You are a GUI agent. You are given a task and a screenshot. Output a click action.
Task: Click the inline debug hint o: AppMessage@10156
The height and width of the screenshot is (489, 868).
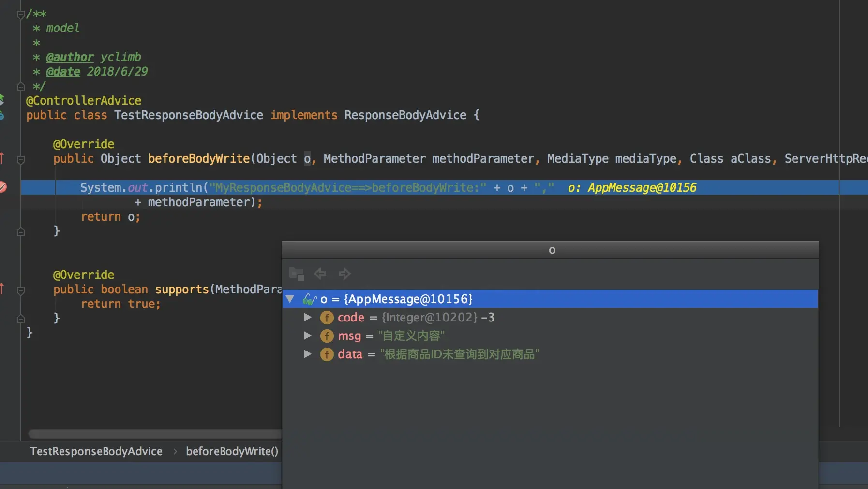632,188
